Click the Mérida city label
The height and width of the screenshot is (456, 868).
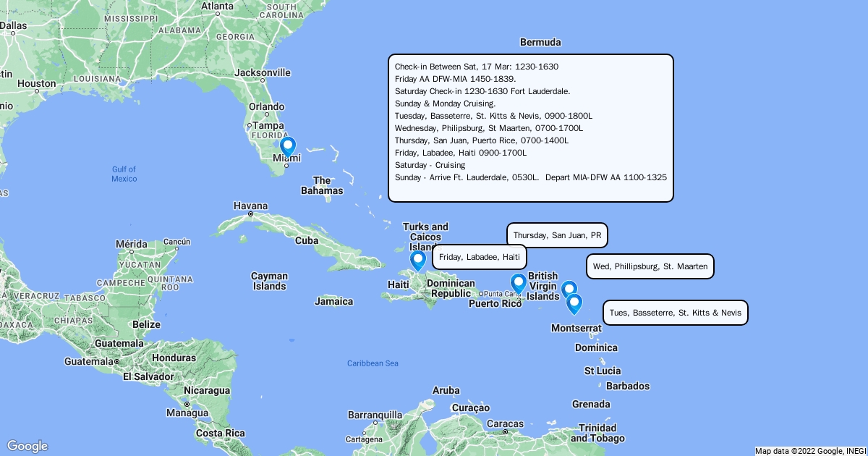click(x=132, y=244)
